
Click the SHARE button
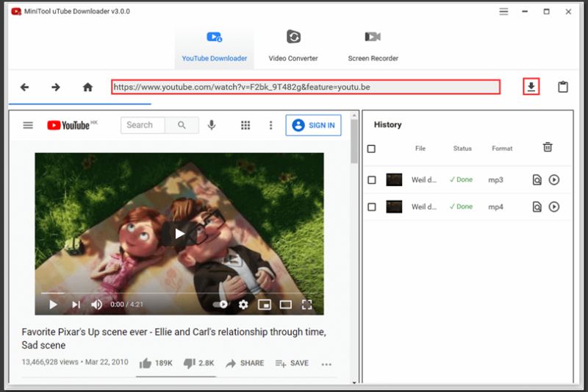coord(245,363)
